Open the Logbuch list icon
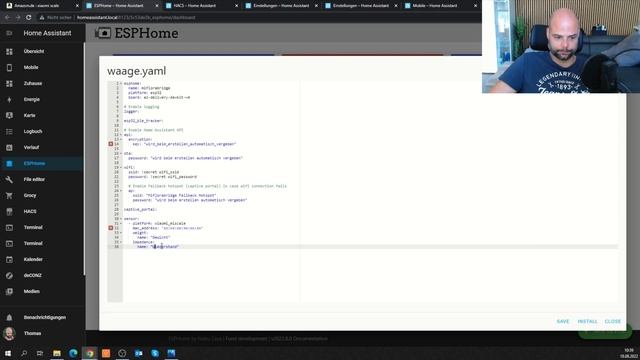640x360 pixels. coord(9,131)
